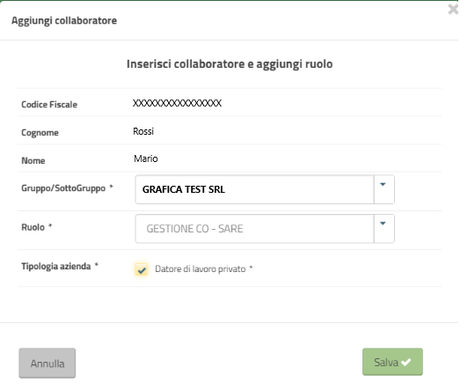Open the Ruolo dropdown arrow
Screen dimensions: 468x390
click(x=384, y=228)
